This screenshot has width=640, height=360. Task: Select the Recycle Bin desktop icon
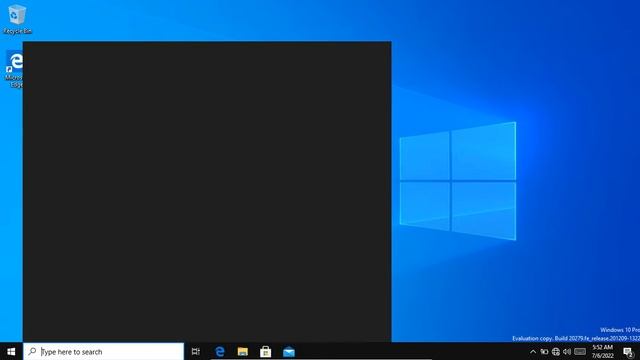(x=17, y=19)
